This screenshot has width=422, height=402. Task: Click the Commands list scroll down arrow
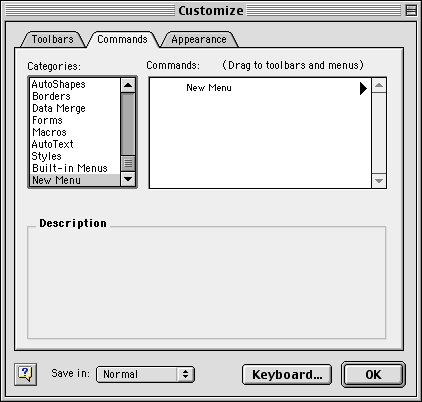379,181
